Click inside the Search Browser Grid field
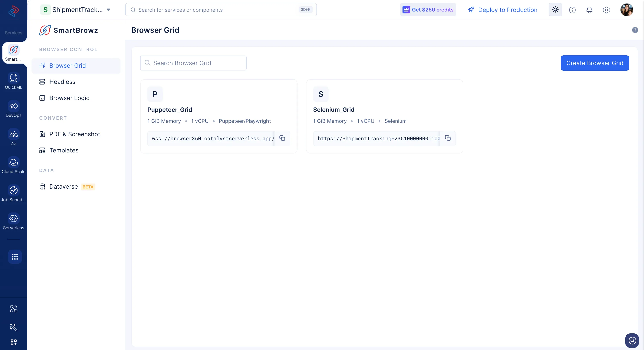Screen dimensions: 644x350 [x=193, y=63]
